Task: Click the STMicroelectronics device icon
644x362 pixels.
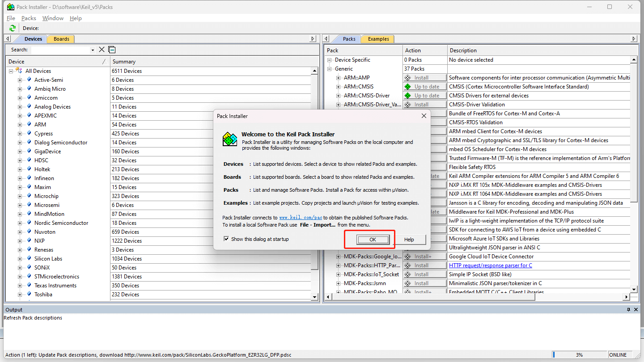Action: point(29,276)
